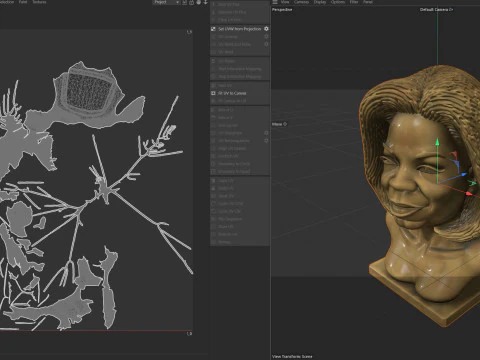Select the mesh-textured UV island in canvas

coord(90,93)
